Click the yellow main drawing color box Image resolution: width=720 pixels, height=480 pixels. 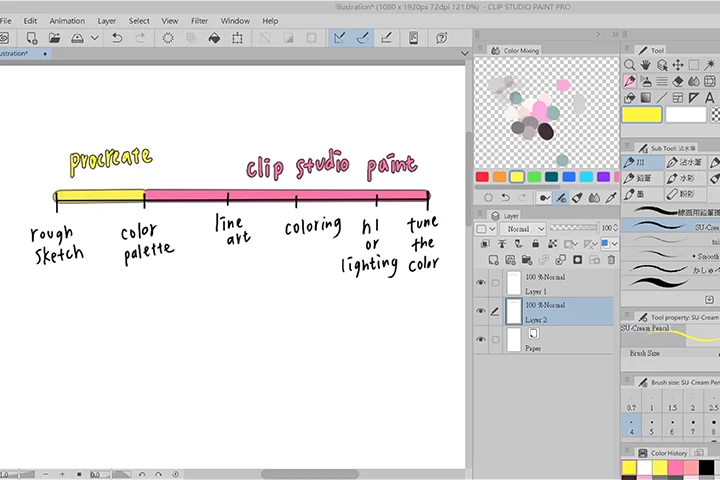point(641,115)
